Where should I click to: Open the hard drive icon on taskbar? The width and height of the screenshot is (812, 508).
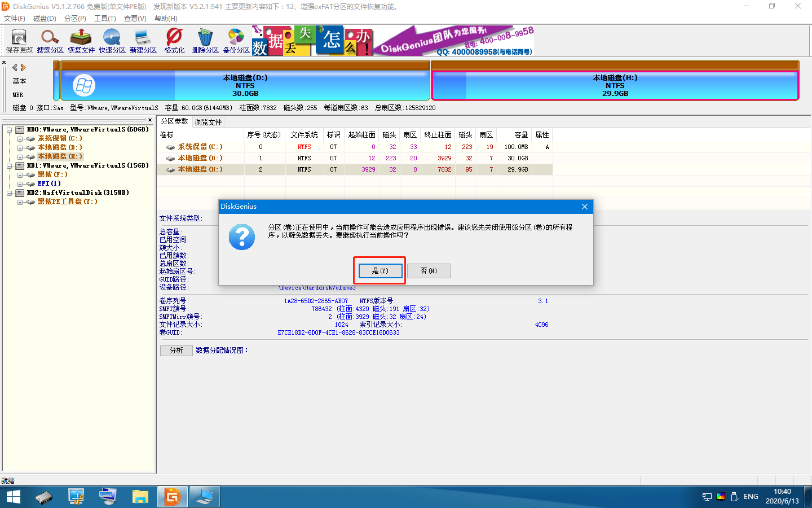[44, 497]
